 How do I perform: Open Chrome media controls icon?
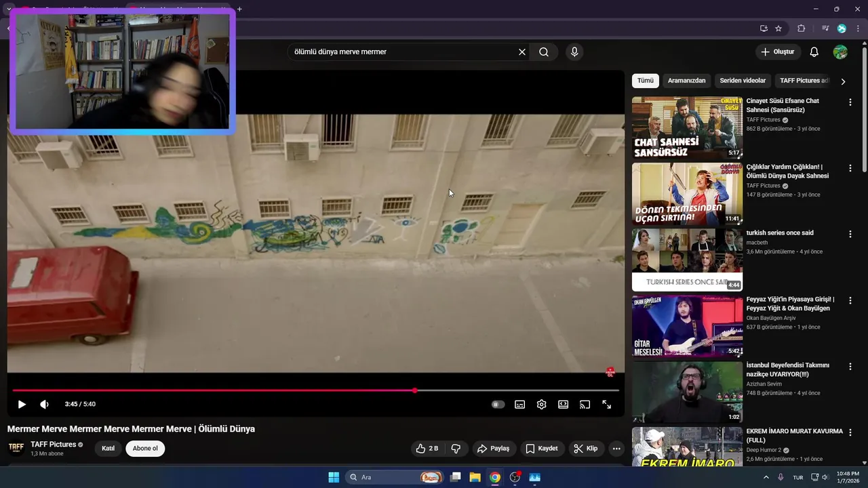(825, 28)
